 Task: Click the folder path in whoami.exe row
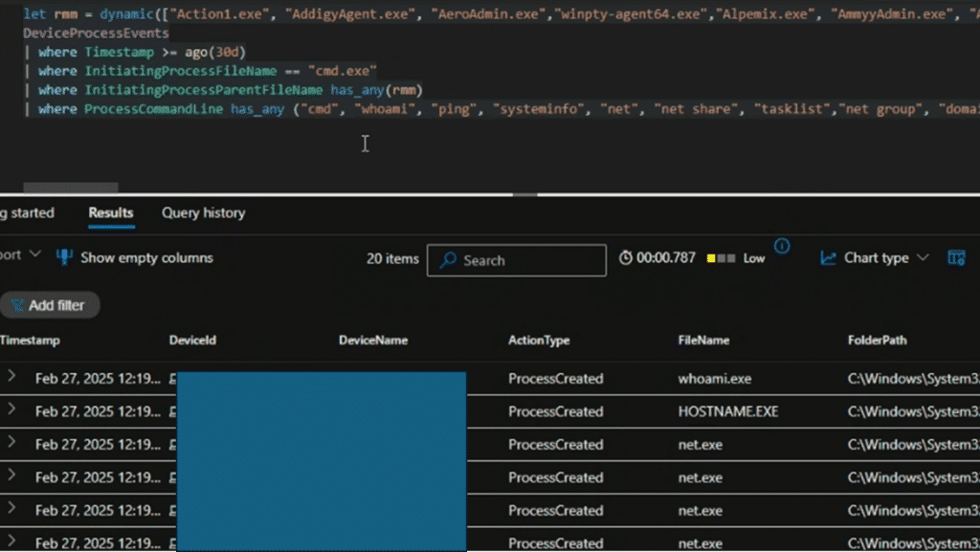(913, 379)
